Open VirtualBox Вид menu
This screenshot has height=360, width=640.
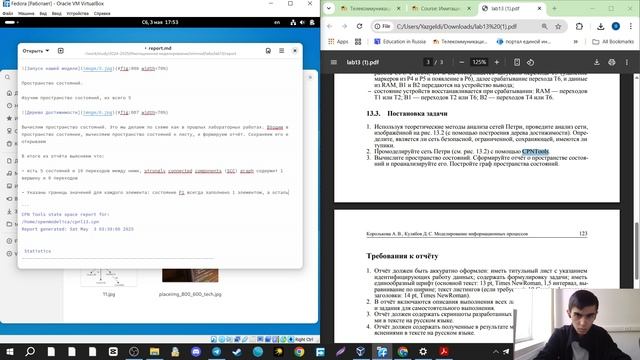(x=43, y=13)
